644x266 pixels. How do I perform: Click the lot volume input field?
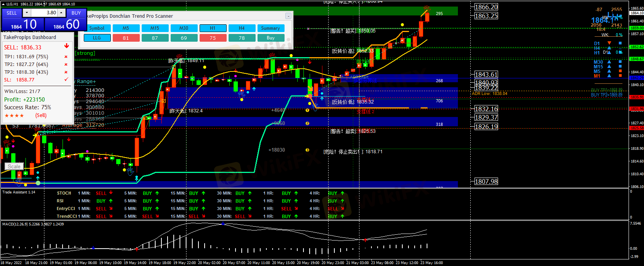(44, 13)
